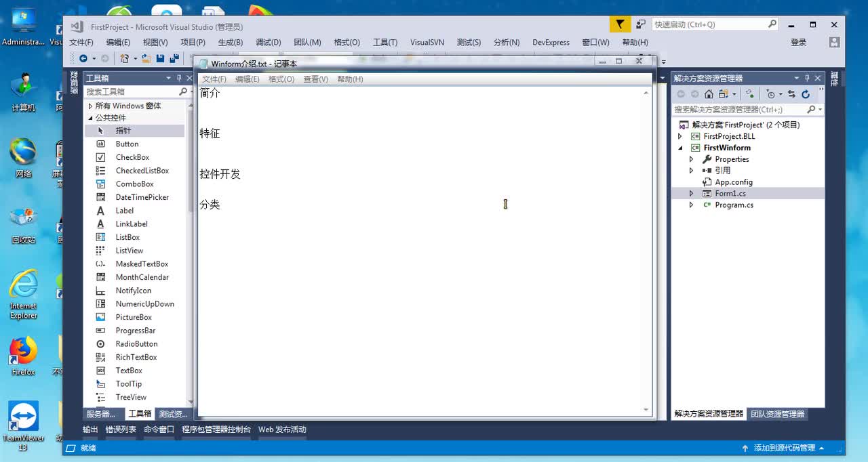Pin the Solution Explorer panel with pushpin icon
Screen dimensions: 868x462
(807, 78)
